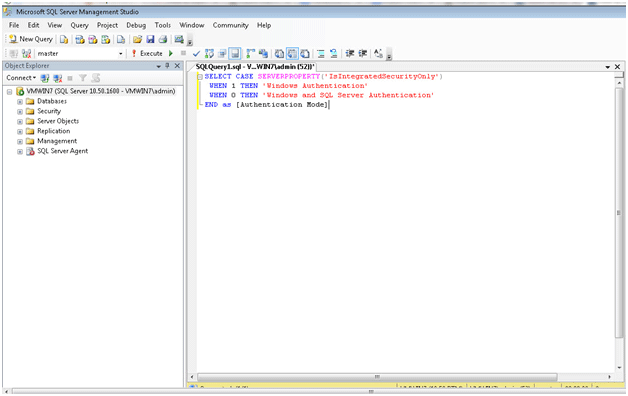
Task: Toggle Include Client Statistics icon
Action: click(263, 53)
